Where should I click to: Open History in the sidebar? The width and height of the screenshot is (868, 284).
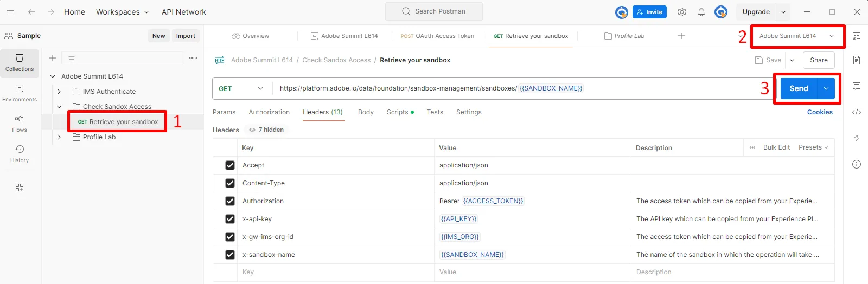click(x=20, y=154)
